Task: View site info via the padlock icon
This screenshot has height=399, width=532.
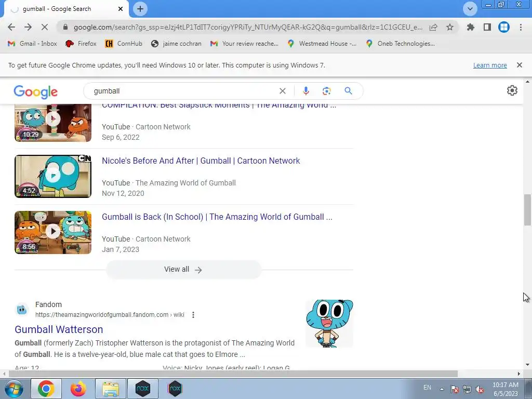Action: coord(65,27)
